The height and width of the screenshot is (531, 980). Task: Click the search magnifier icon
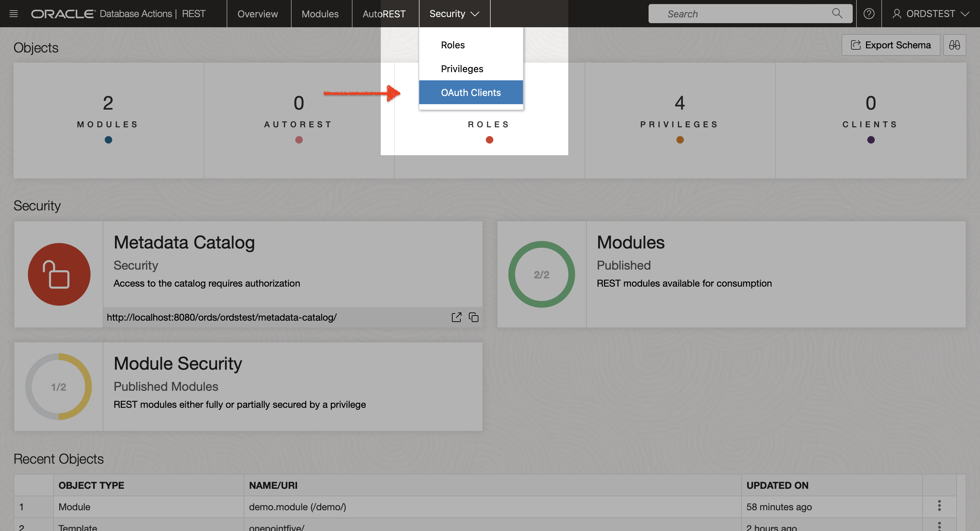[837, 13]
